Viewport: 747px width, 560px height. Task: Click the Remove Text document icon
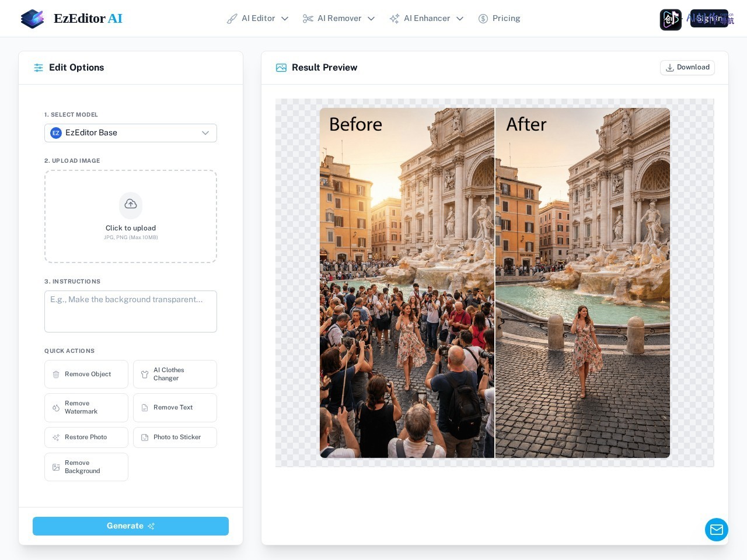click(x=145, y=408)
